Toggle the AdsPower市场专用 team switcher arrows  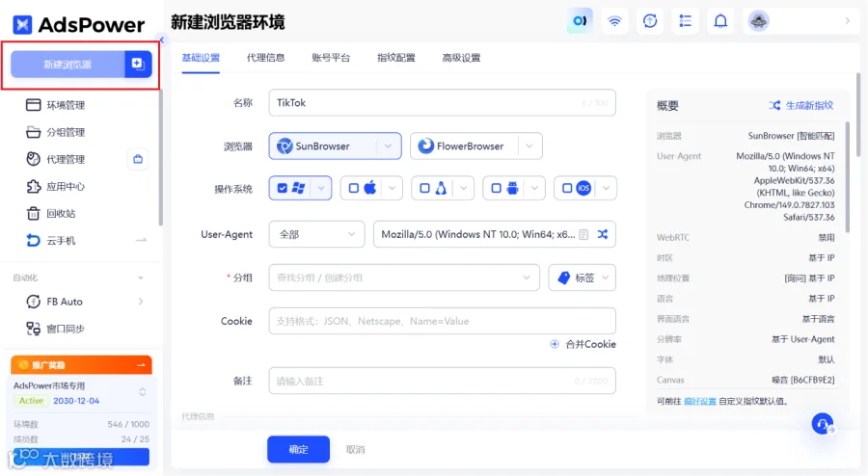pyautogui.click(x=143, y=392)
